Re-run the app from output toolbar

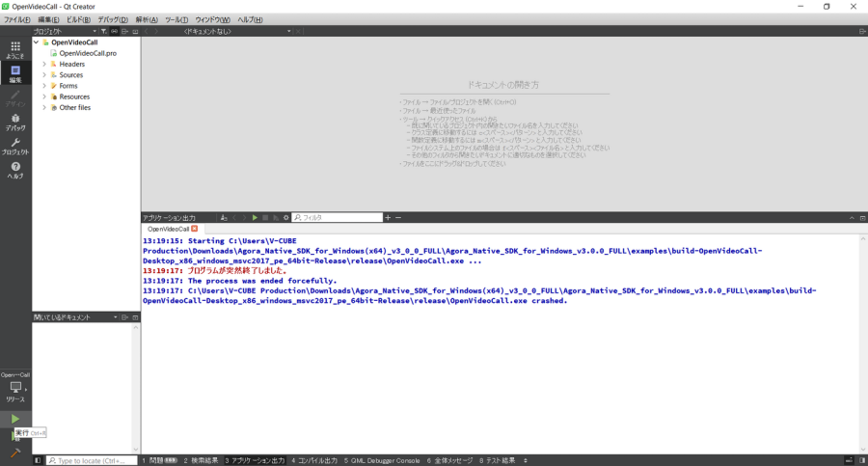(x=255, y=218)
